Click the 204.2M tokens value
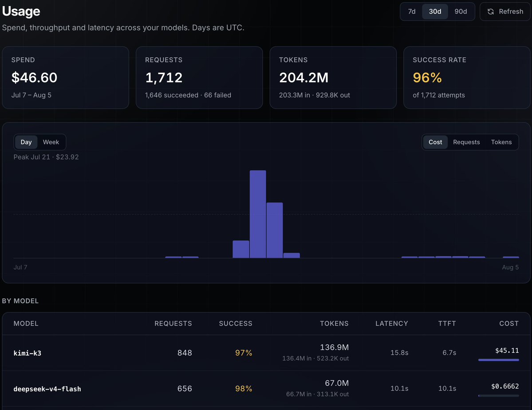This screenshot has width=532, height=410. [303, 78]
